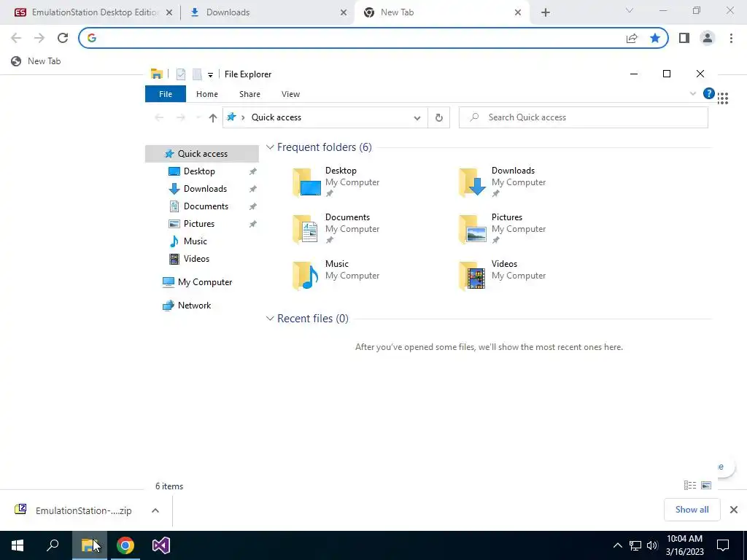
Task: Select Downloads in navigation pane
Action: click(x=205, y=189)
